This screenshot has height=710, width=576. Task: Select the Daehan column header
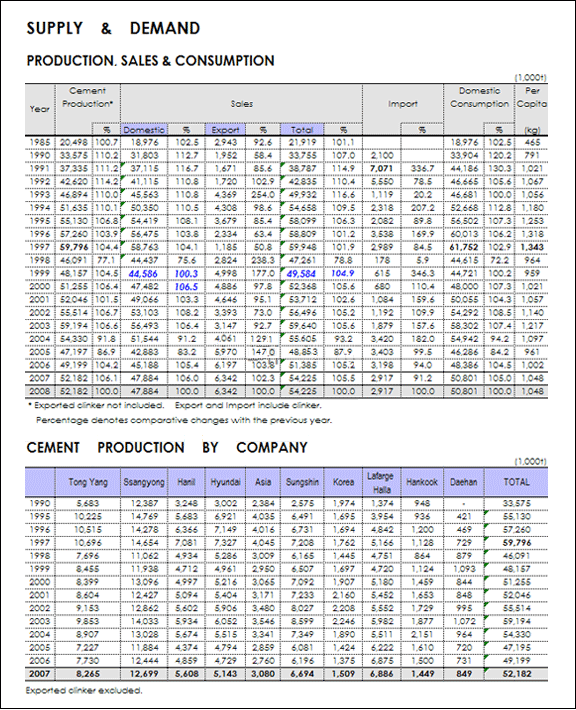click(x=463, y=482)
